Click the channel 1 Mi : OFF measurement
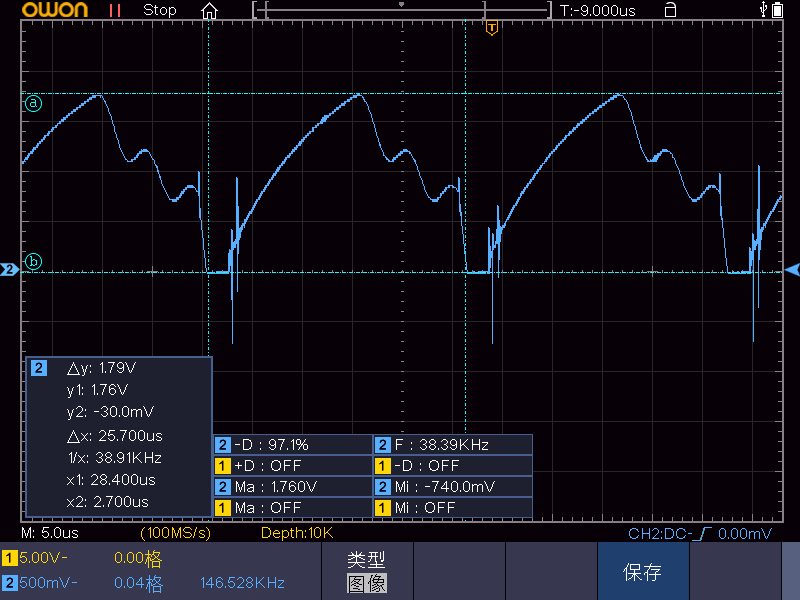 coord(453,508)
